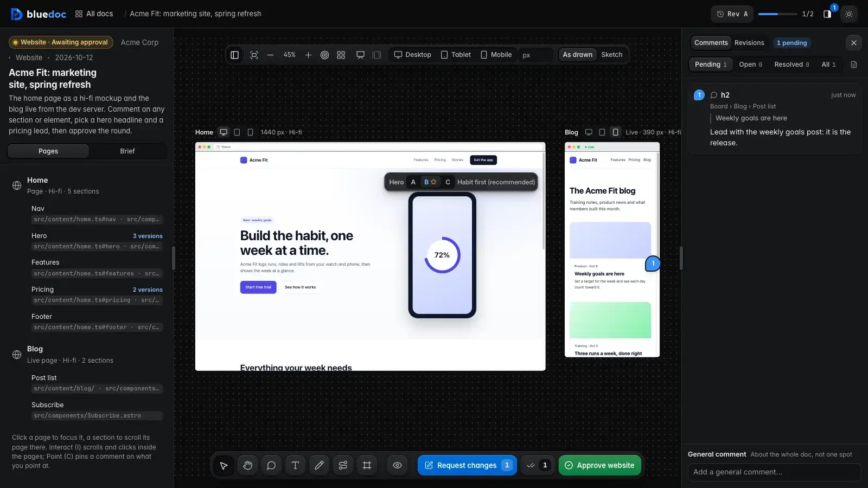Zoom in with the plus icon
Image resolution: width=868 pixels, height=488 pixels.
[x=308, y=55]
